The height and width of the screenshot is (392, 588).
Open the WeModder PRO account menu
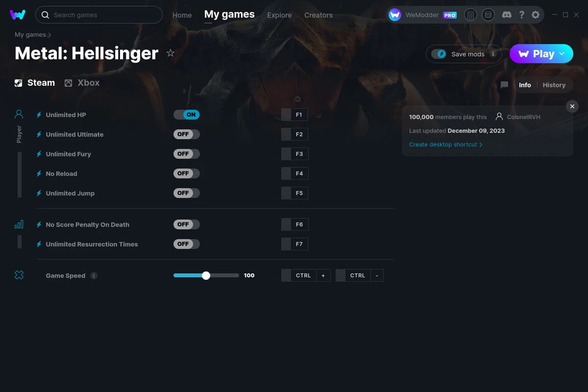pyautogui.click(x=423, y=15)
